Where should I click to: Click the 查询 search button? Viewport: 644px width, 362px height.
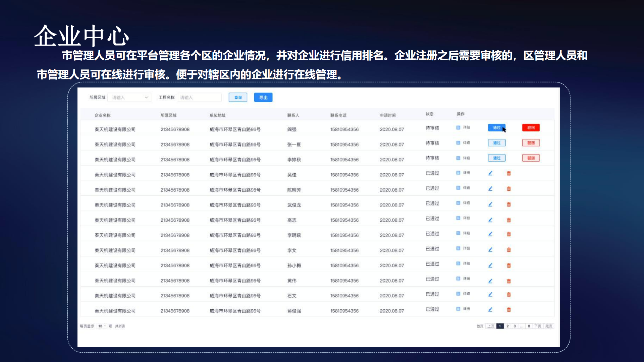pos(238,97)
